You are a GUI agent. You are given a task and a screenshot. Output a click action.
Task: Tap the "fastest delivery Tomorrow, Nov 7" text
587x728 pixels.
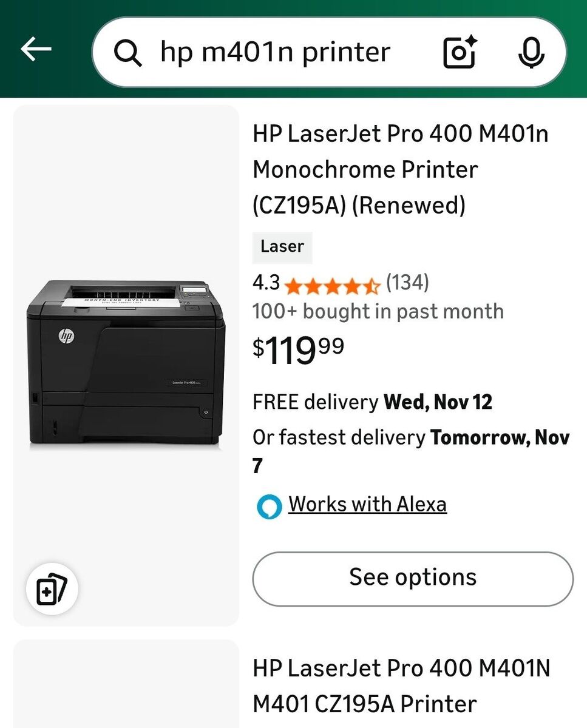411,437
